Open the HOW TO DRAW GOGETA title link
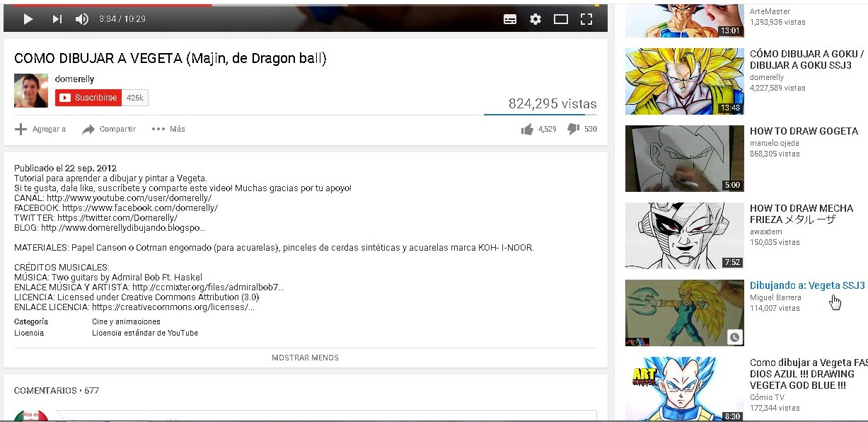 804,131
